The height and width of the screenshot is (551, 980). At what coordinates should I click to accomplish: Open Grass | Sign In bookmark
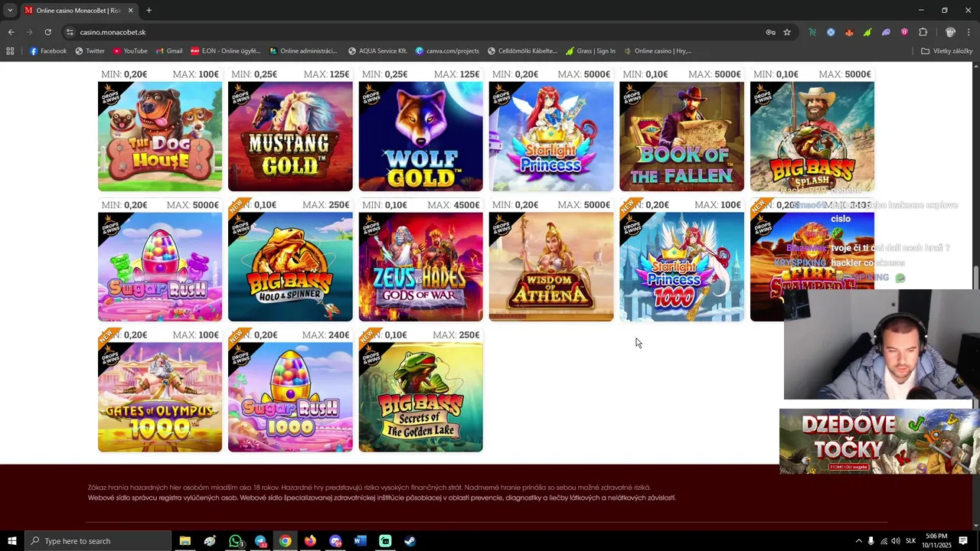click(590, 51)
